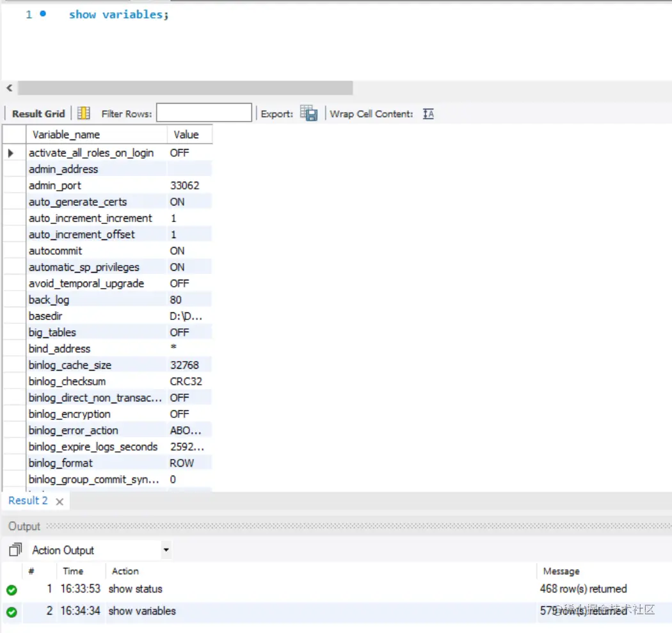Click the 16:33:53 time entry
672x633 pixels.
point(80,589)
